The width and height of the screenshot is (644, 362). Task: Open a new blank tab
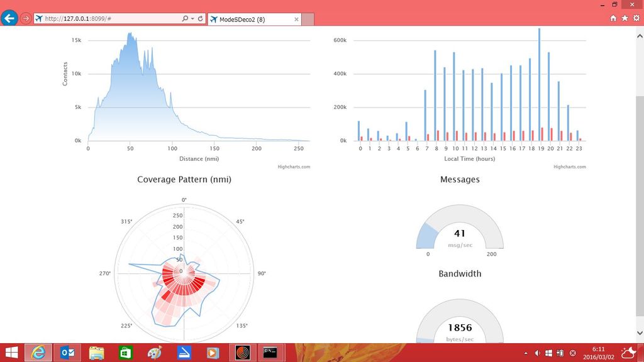308,19
